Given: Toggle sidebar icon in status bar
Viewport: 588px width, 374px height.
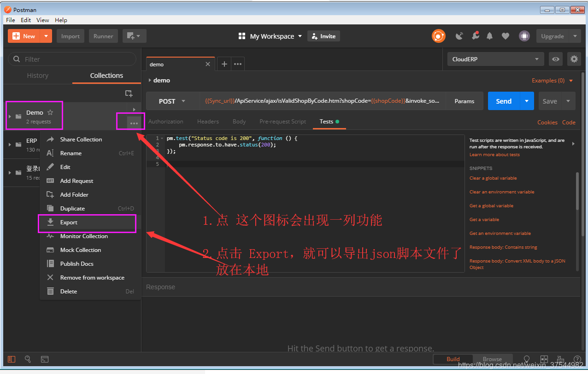Looking at the screenshot, I should coord(12,359).
